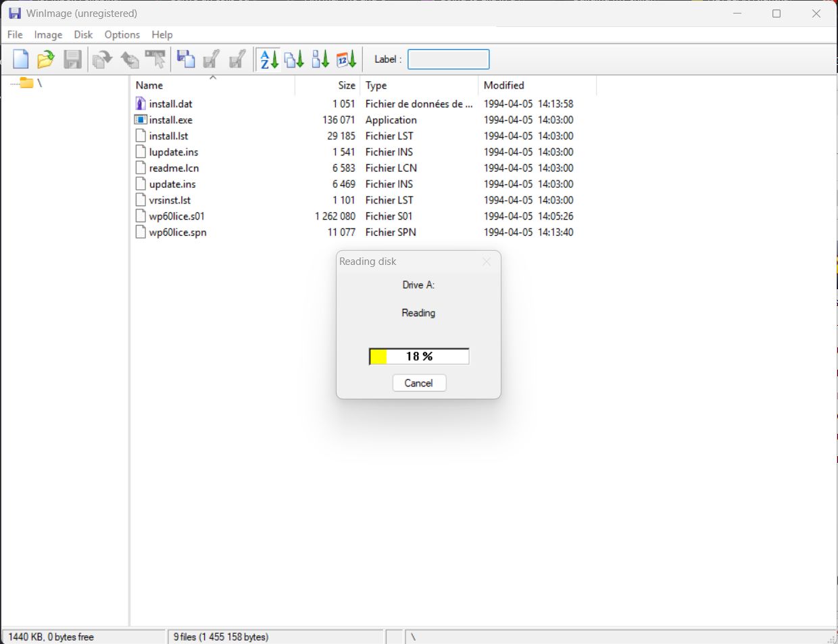Select install.exe in the file list
Screen dimensions: 838x644
[x=170, y=120]
